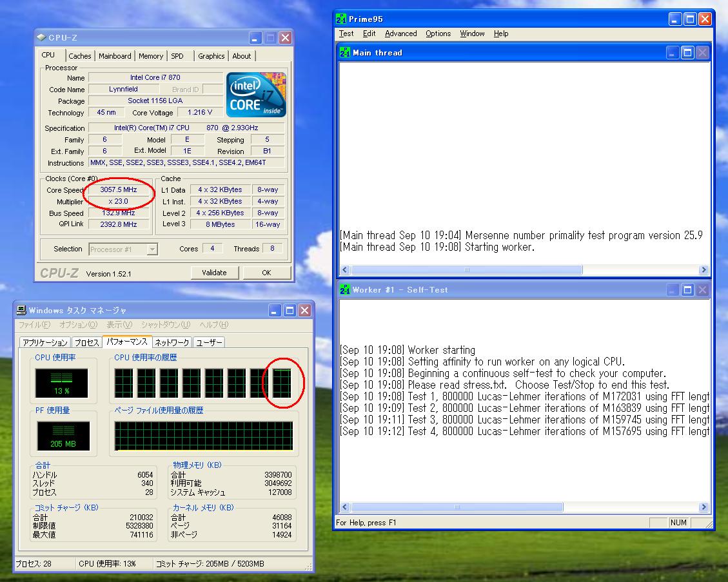Maximize the Main thread child window

[687, 52]
